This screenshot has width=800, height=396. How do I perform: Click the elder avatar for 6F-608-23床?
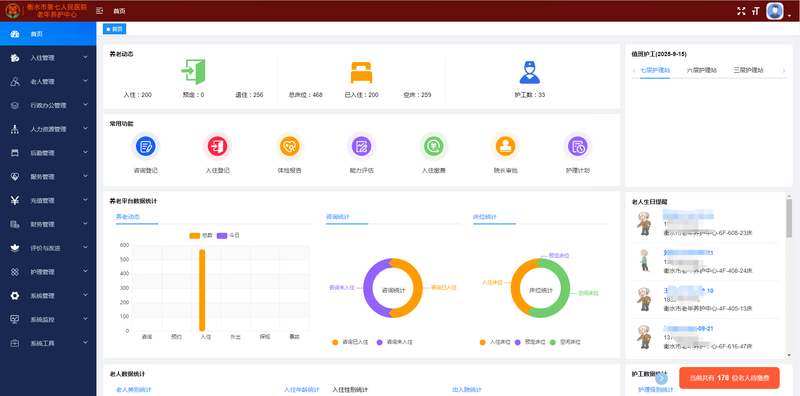644,224
